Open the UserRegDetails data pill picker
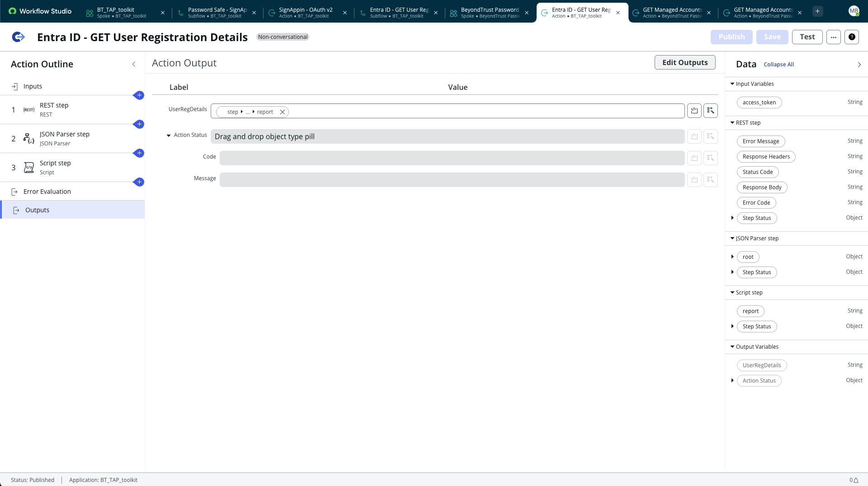The image size is (868, 486). 711,111
